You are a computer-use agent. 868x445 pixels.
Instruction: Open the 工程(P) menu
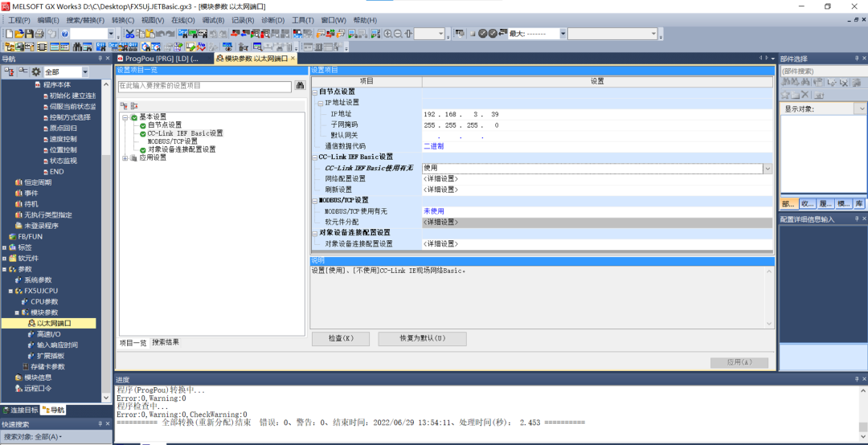pos(18,20)
